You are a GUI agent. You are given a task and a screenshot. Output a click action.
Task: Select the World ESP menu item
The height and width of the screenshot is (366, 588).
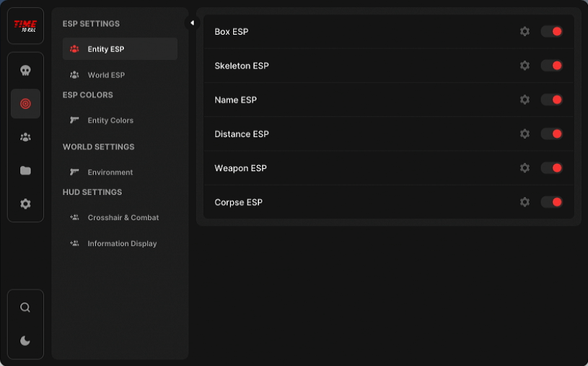(106, 75)
